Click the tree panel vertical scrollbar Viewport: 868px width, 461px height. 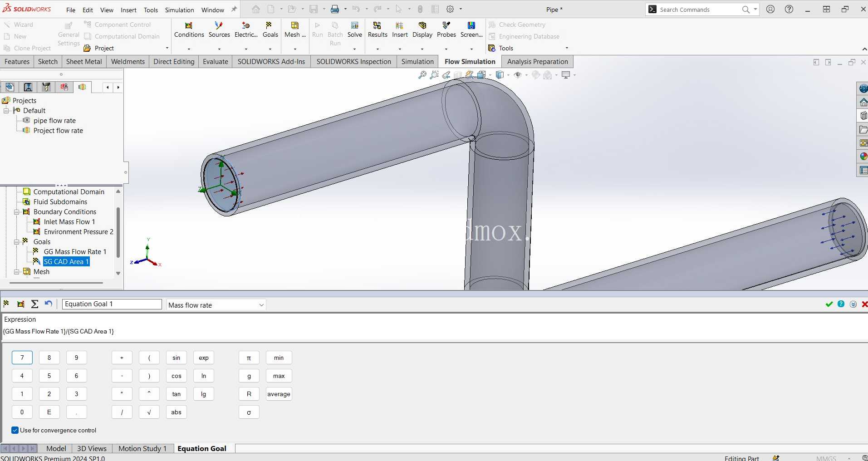[118, 232]
